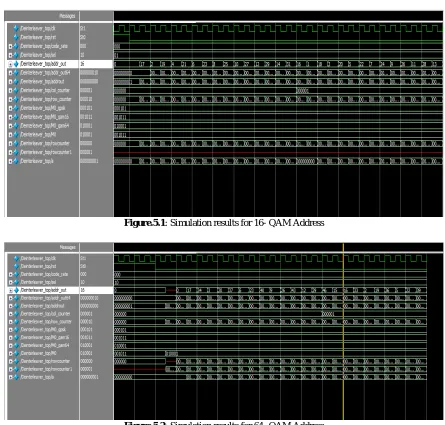This screenshot has width=445, height=425.
Task: Select the Deinterleaver_top/M0_qam16 name in the 16-QAM waveform
Action: 44,117
